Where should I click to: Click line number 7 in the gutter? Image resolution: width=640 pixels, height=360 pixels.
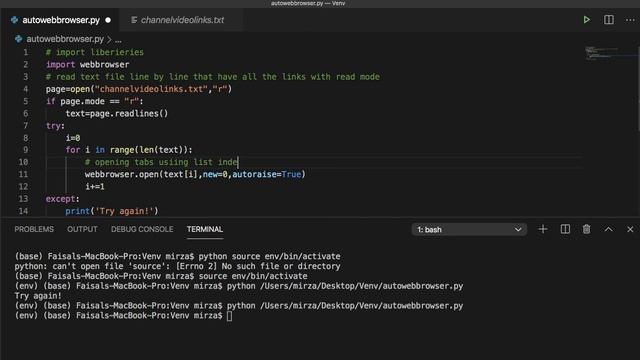click(26, 126)
